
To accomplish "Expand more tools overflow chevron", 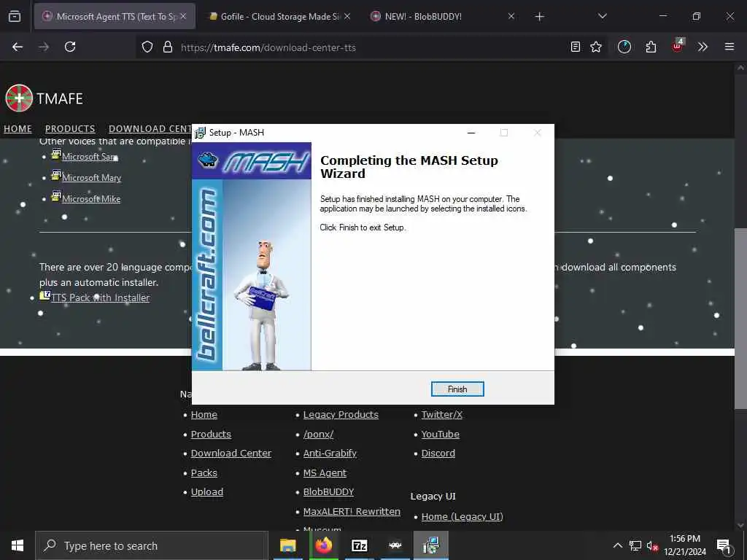I will [x=703, y=47].
